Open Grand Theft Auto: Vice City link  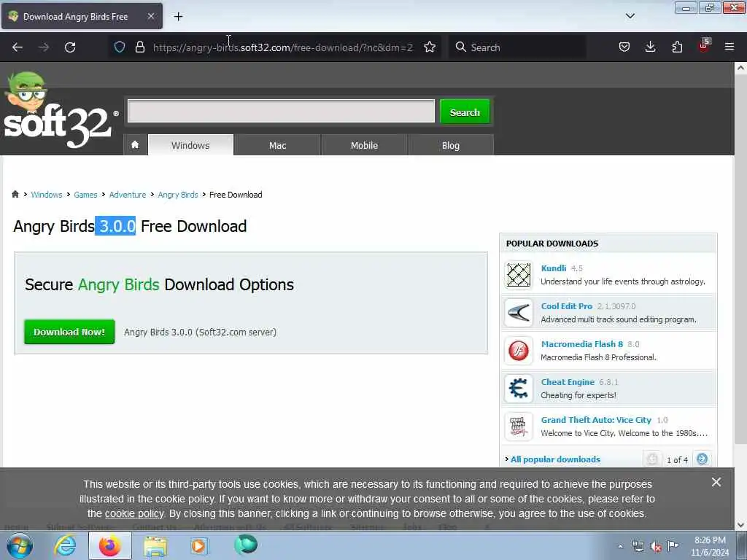596,419
